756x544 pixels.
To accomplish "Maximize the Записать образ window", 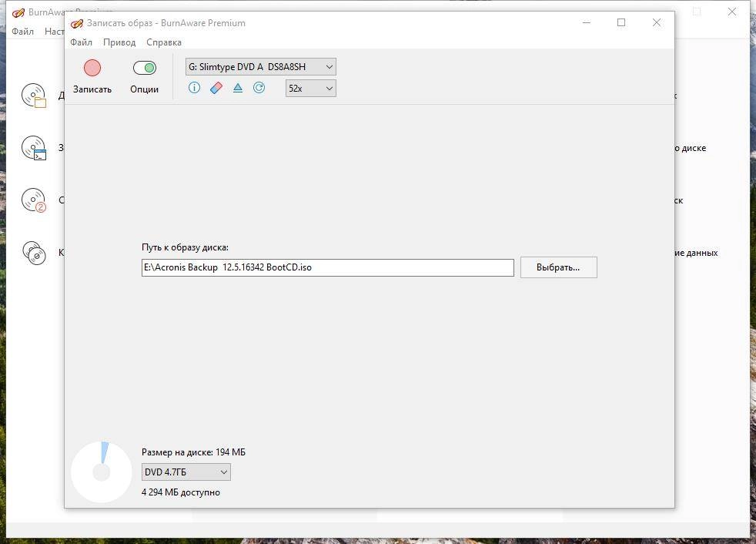I will click(x=621, y=22).
